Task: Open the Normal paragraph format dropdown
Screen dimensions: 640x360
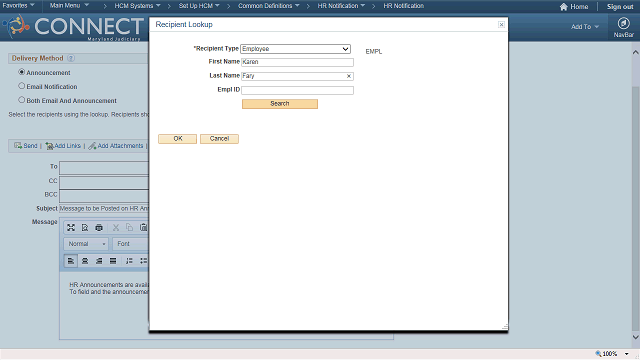Action: point(86,244)
